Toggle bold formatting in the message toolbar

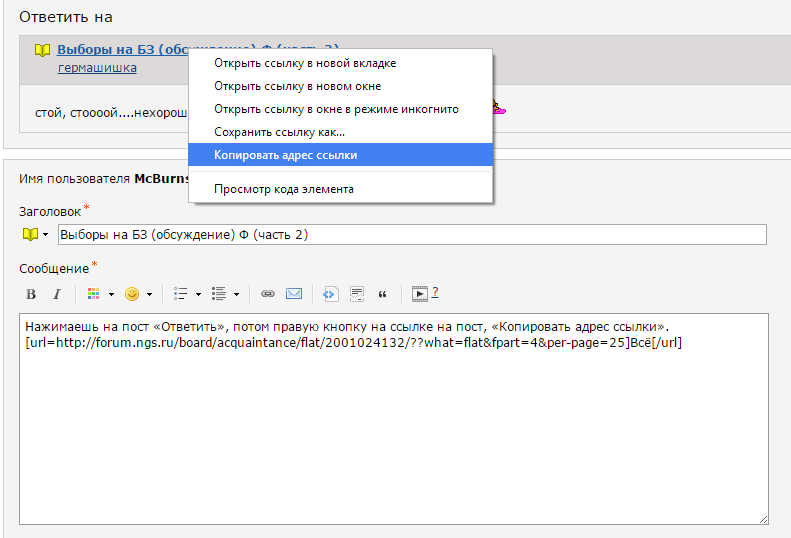(31, 294)
